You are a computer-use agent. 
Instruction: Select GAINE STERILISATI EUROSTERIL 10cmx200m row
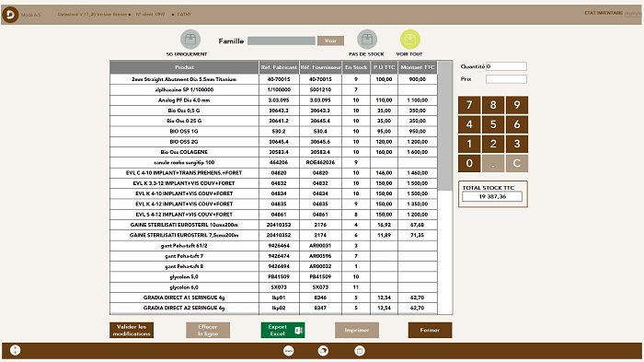click(x=273, y=225)
